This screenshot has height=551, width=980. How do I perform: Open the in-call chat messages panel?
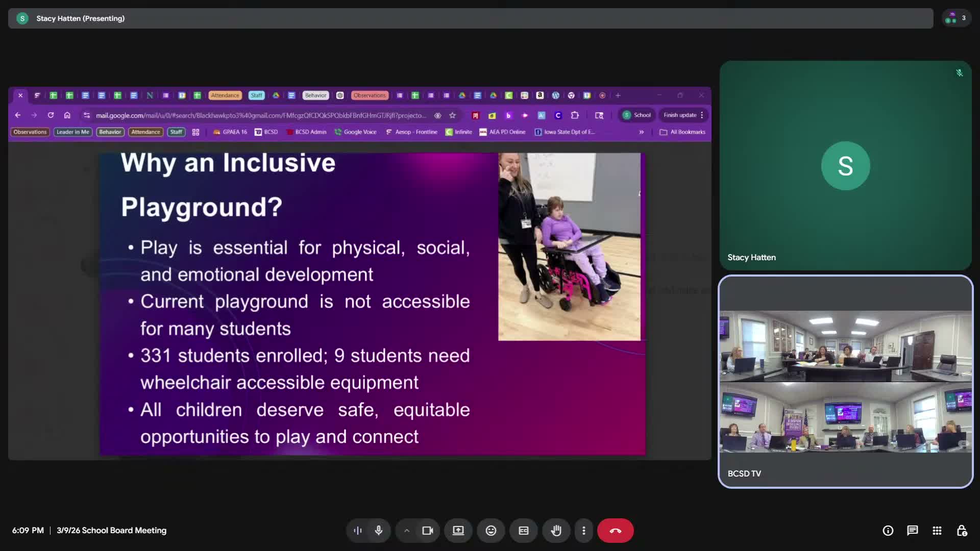(x=913, y=530)
